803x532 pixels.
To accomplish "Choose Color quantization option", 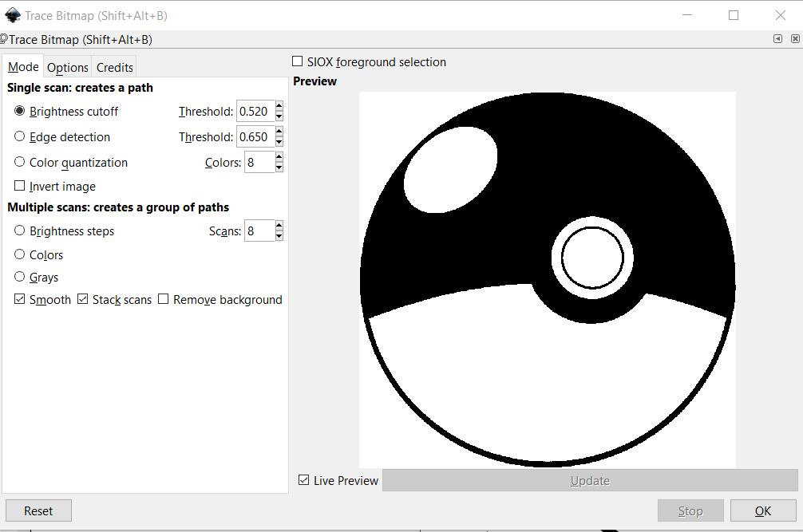I will (19, 162).
